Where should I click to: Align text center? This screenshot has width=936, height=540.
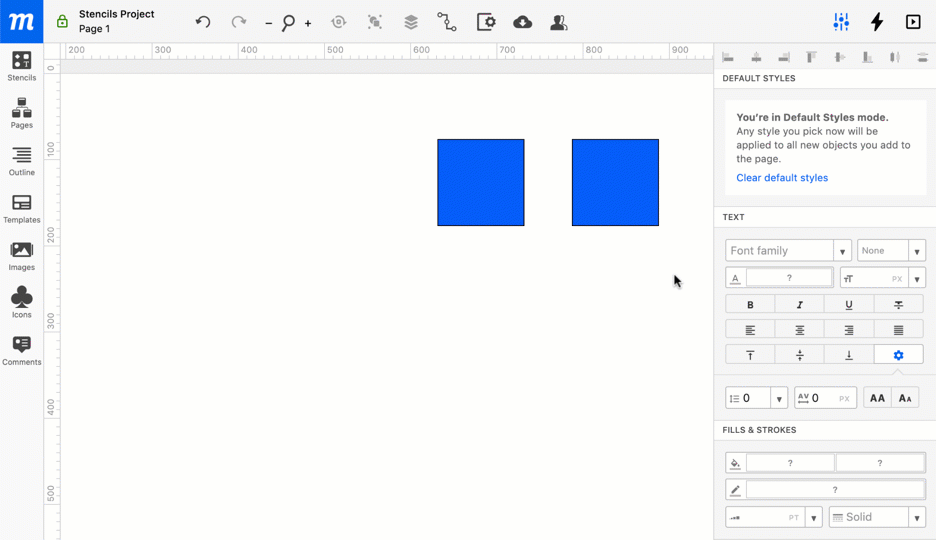[799, 330]
